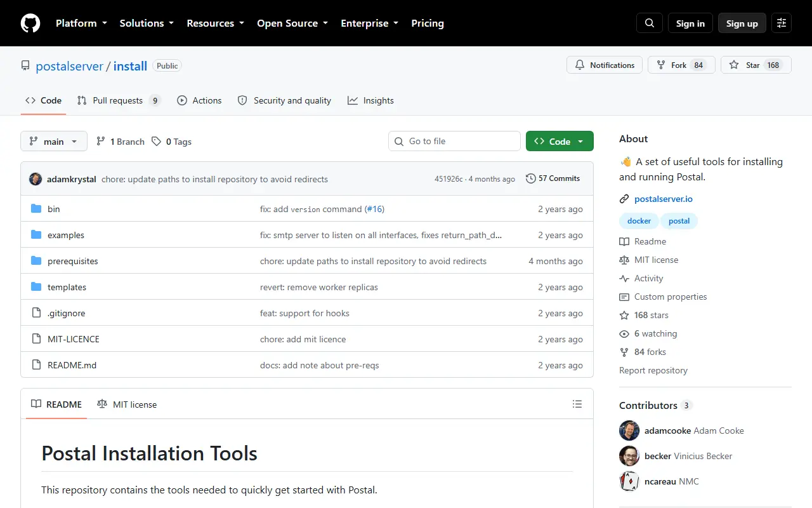812x508 pixels.
Task: Click adamkrystal's commit author avatar
Action: [36, 179]
